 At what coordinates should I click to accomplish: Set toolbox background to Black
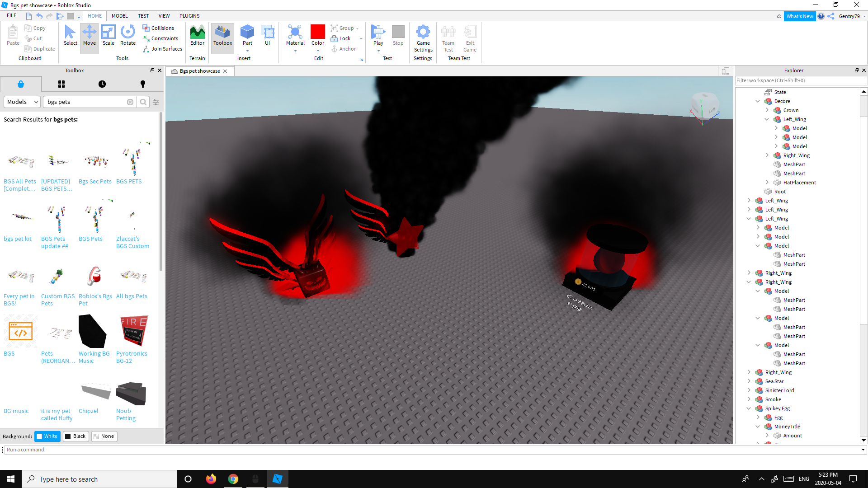click(x=75, y=436)
